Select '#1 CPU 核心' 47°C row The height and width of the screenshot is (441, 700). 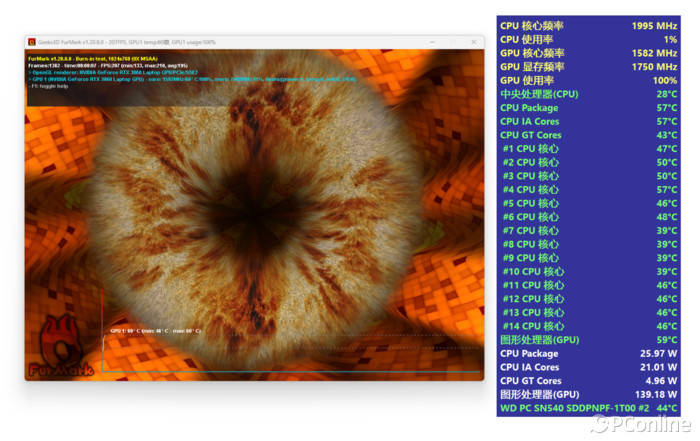click(x=588, y=149)
